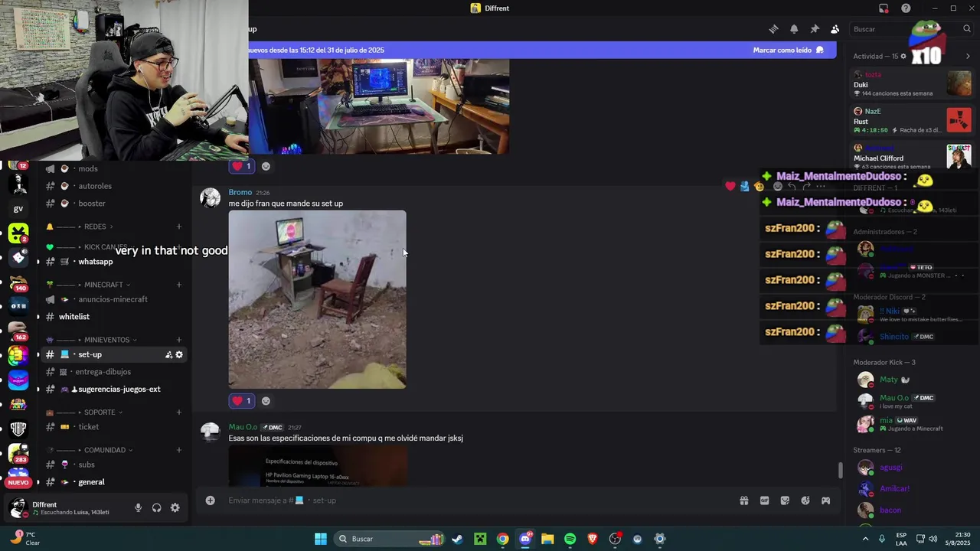
Task: Add channel plus next to MINECRAFT
Action: click(179, 285)
